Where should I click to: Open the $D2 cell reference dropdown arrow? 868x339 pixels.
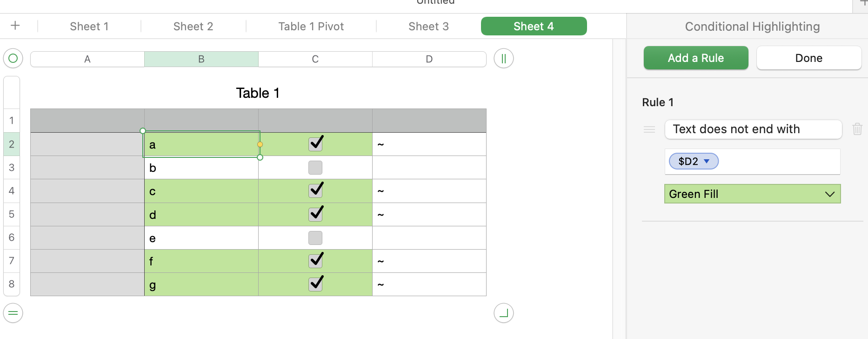coord(707,161)
